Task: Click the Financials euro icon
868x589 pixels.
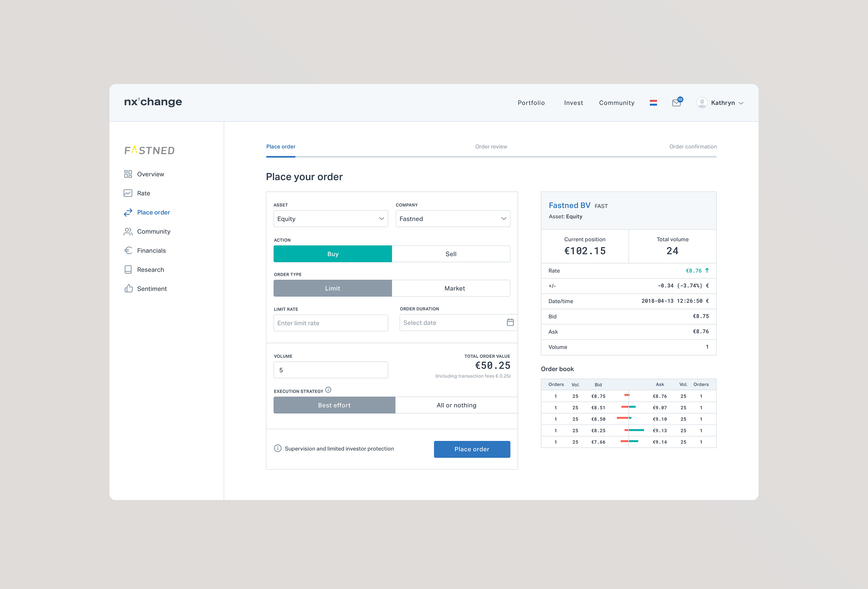Action: click(128, 250)
